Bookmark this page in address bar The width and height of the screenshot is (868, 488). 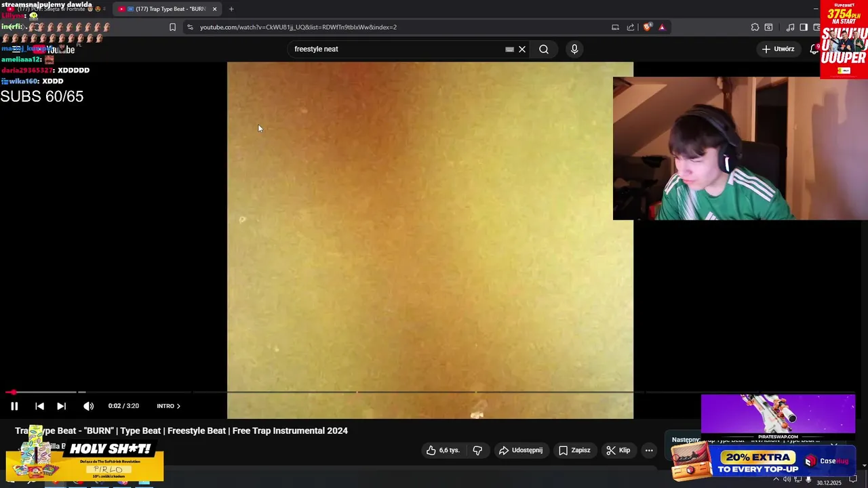[172, 27]
